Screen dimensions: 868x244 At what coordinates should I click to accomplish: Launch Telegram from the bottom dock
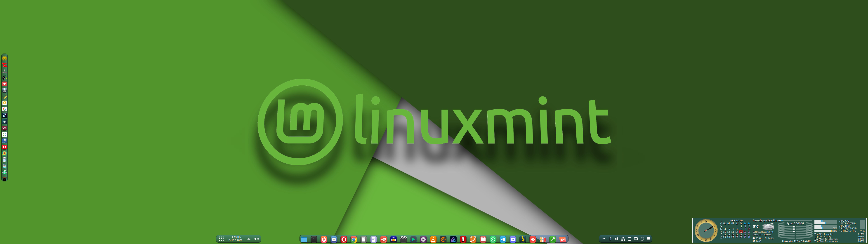pos(503,239)
